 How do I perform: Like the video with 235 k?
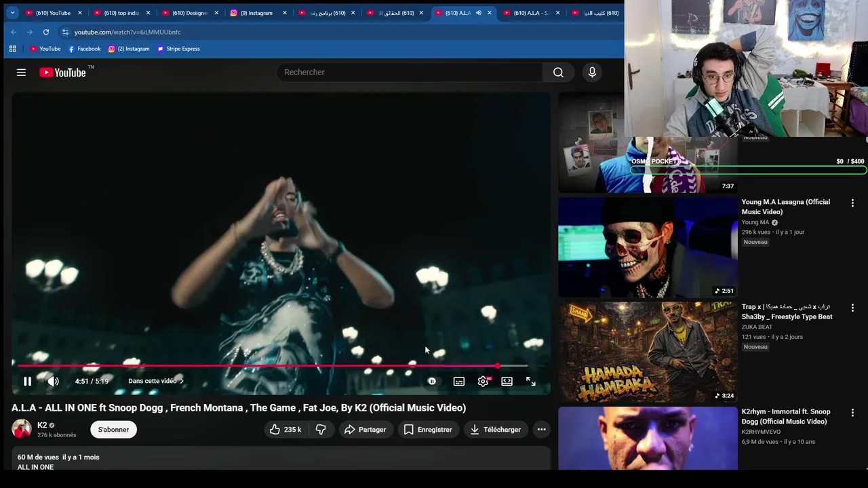pos(285,430)
